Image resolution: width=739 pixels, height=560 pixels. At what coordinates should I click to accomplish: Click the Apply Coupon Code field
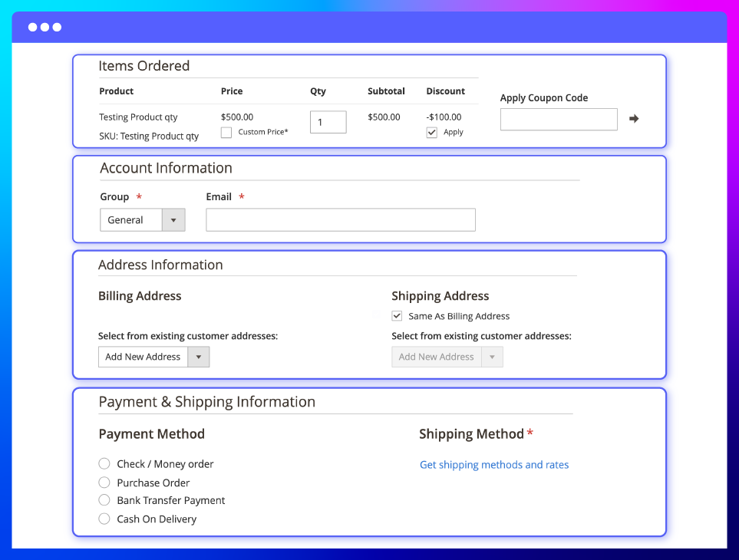(558, 120)
